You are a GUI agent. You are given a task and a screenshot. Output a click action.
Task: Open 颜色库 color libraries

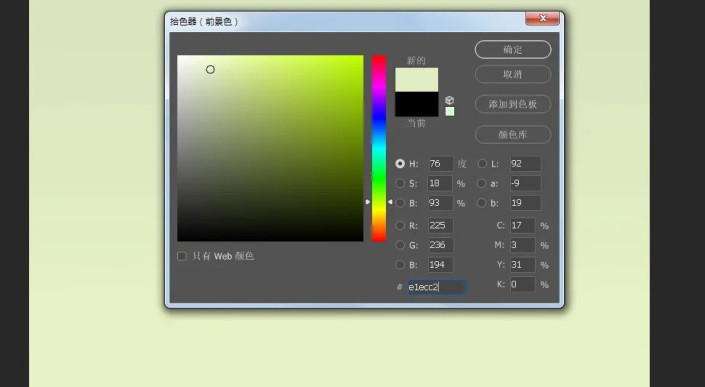coord(513,134)
